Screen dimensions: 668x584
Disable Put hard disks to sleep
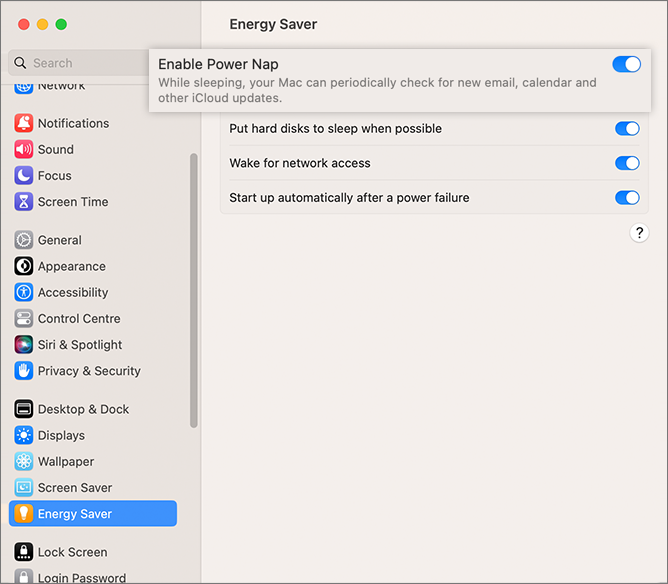(x=627, y=129)
